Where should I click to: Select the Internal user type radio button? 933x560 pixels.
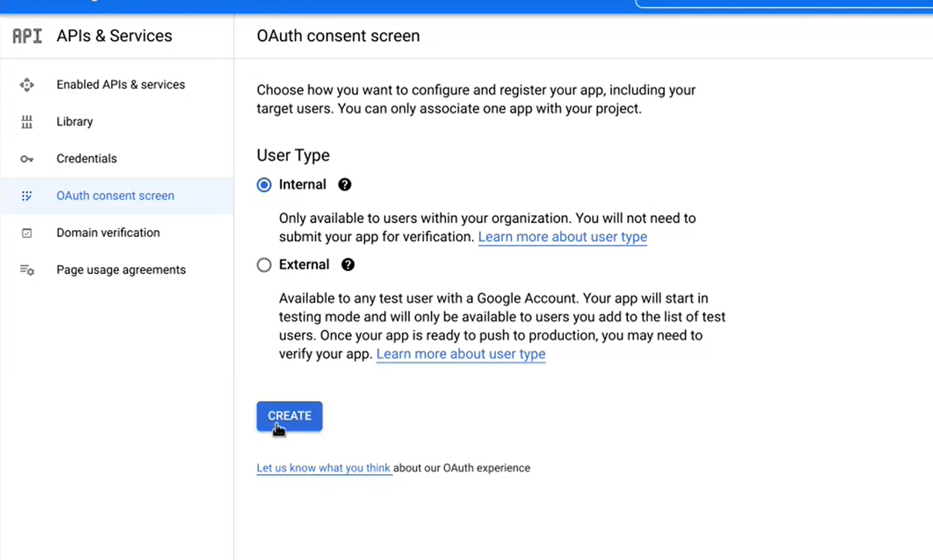(264, 185)
